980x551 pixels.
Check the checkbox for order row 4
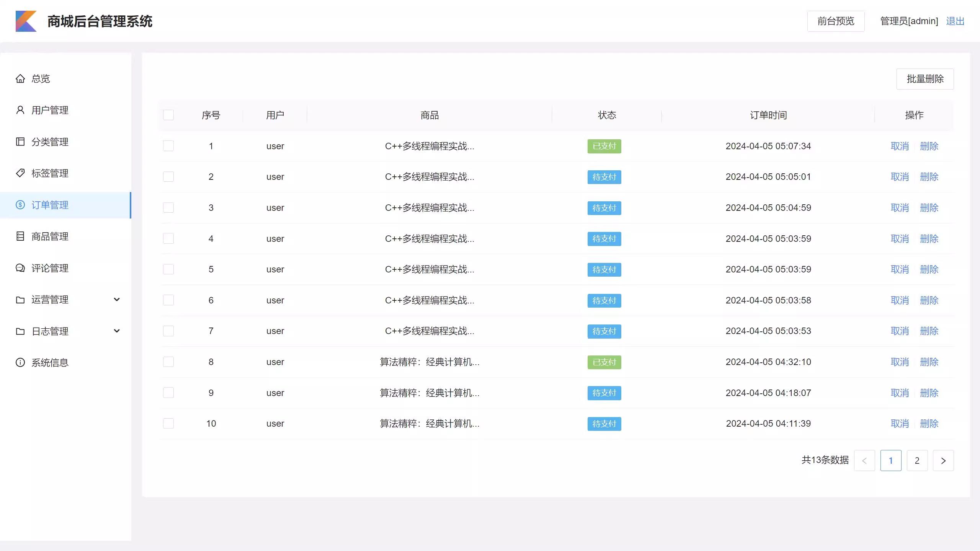coord(168,238)
